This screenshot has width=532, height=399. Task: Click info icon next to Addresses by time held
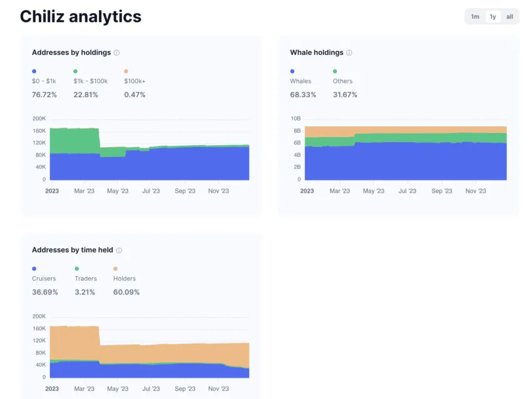click(119, 251)
